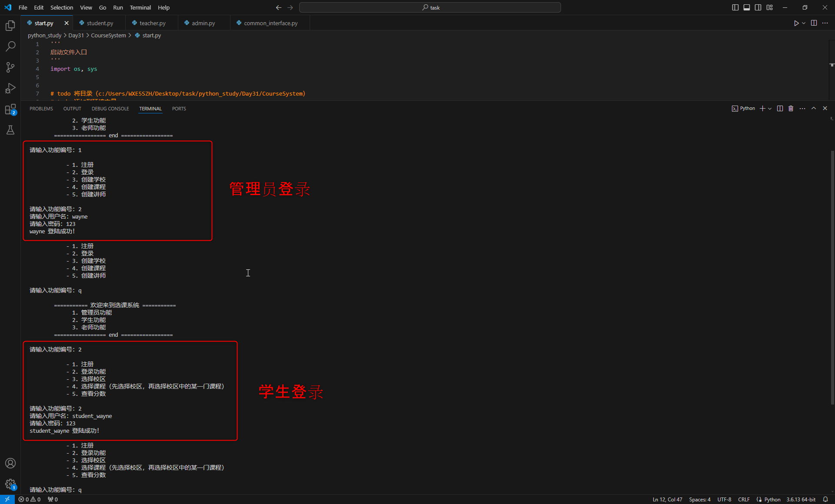
Task: Toggle primary side bar layout button
Action: (735, 7)
